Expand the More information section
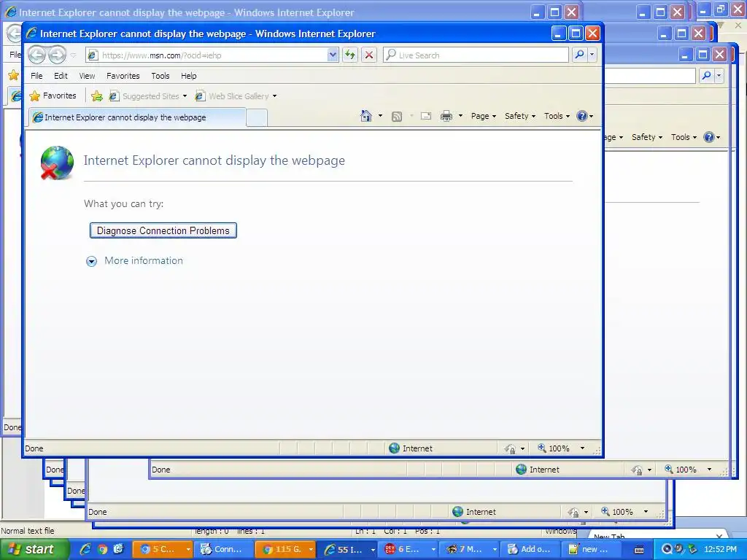747x560 pixels. pos(135,261)
